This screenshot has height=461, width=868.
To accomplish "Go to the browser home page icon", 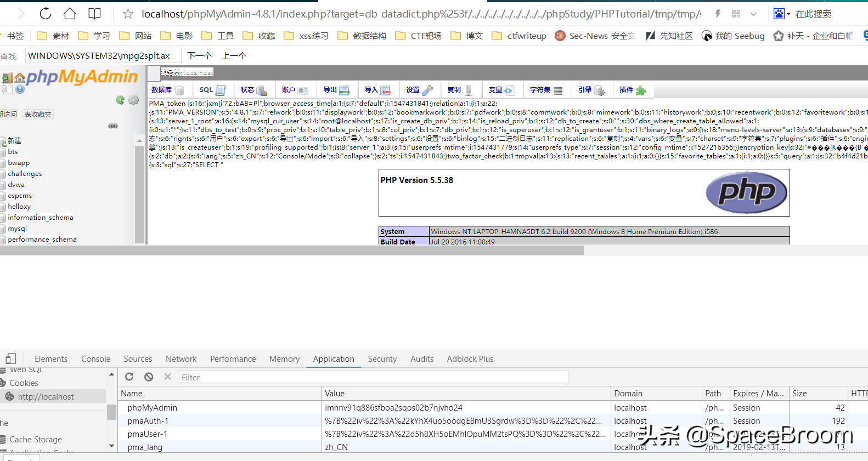I will pos(70,14).
